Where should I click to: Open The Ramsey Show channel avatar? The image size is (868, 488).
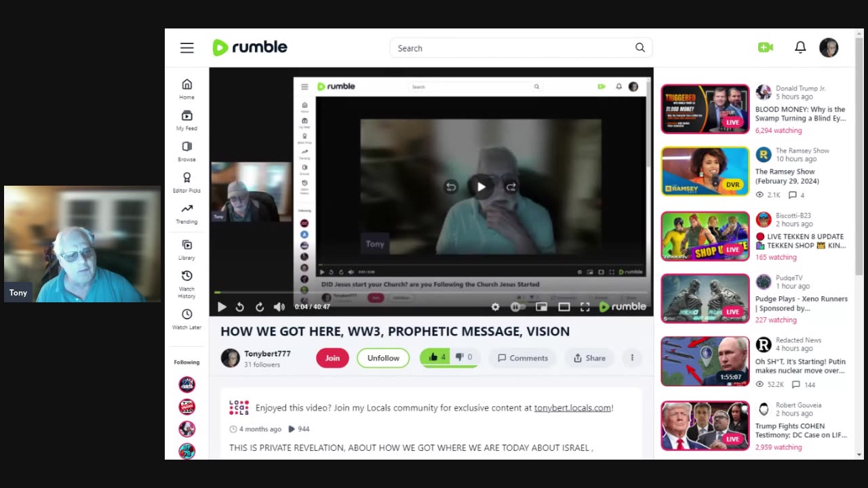point(764,155)
